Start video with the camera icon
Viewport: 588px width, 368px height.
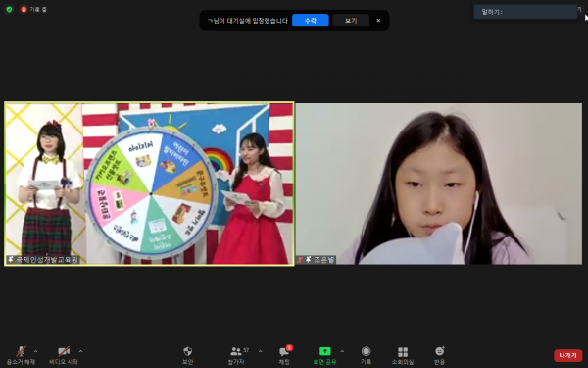click(x=64, y=351)
